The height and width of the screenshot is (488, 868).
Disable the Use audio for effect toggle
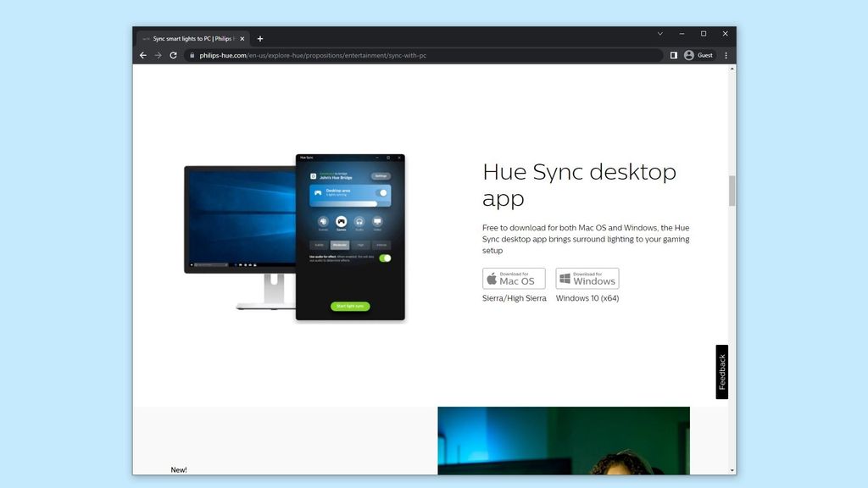[386, 258]
